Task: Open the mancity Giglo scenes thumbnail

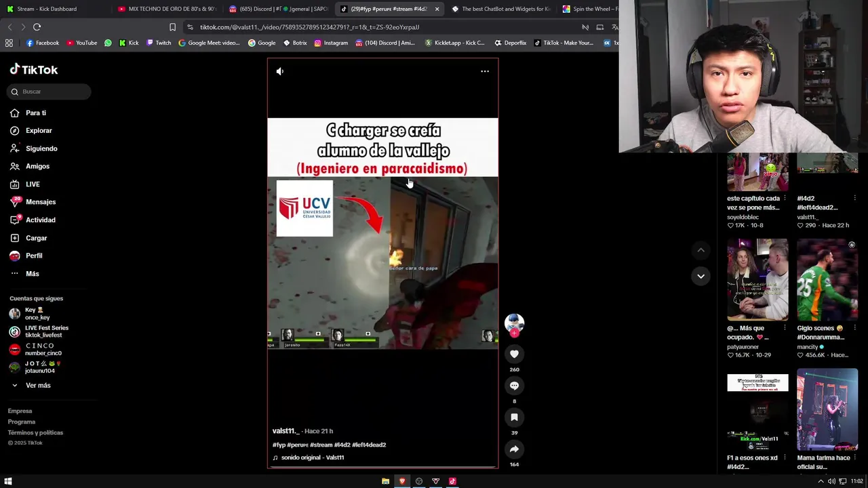Action: click(x=827, y=279)
